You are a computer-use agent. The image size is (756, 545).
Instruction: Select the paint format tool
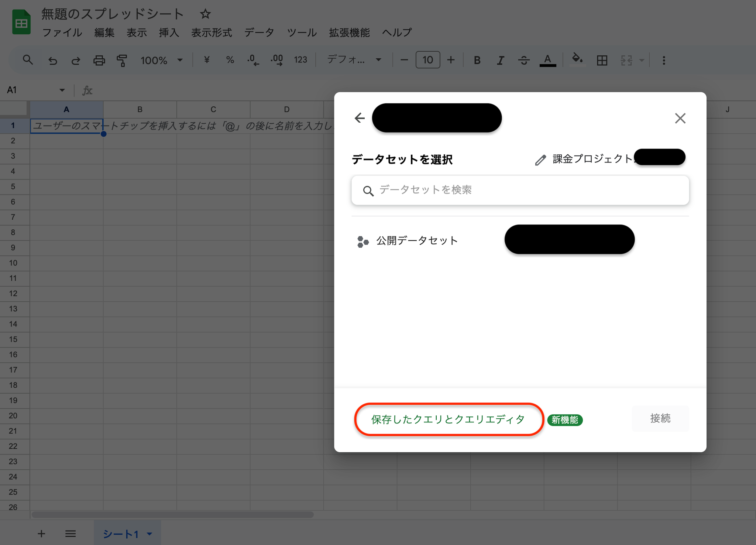click(x=122, y=60)
